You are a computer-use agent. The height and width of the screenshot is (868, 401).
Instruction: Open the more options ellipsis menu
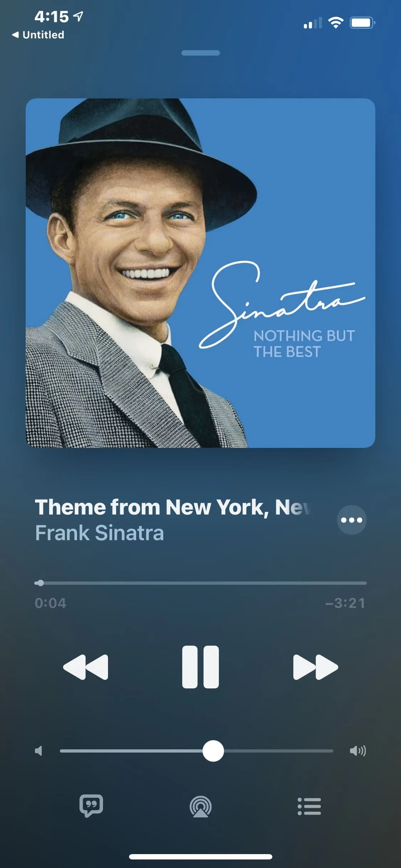[352, 520]
